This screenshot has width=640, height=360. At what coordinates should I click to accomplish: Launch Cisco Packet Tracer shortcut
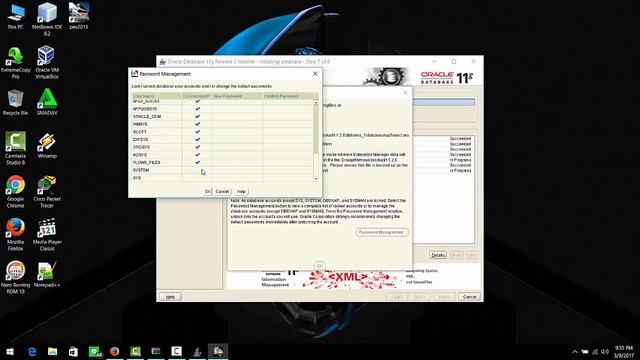click(47, 192)
